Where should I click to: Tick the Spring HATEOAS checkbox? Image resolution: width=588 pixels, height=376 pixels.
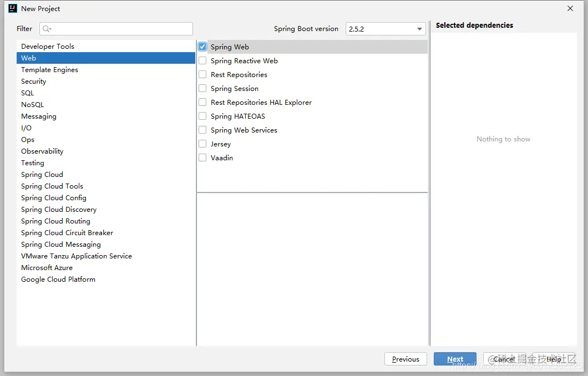[x=202, y=116]
